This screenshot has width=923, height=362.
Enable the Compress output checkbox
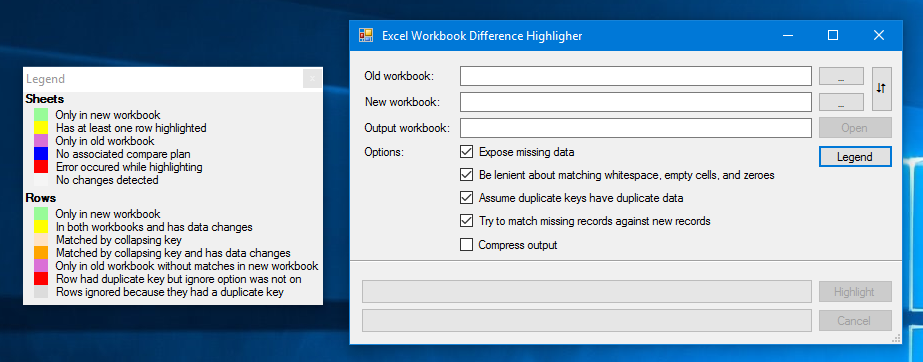pos(466,244)
